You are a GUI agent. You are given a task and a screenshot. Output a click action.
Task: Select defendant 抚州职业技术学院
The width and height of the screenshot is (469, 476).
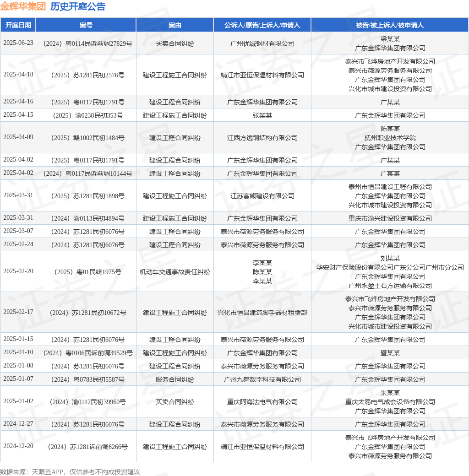390,138
